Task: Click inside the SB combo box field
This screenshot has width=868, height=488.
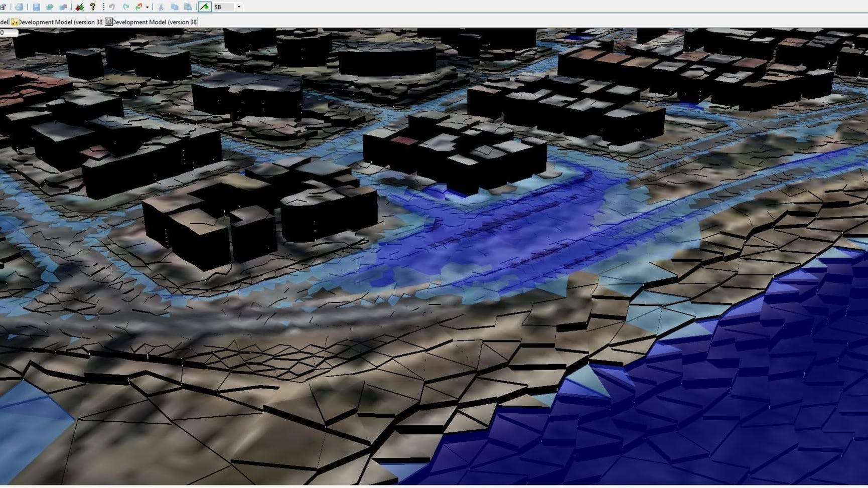Action: 224,7
